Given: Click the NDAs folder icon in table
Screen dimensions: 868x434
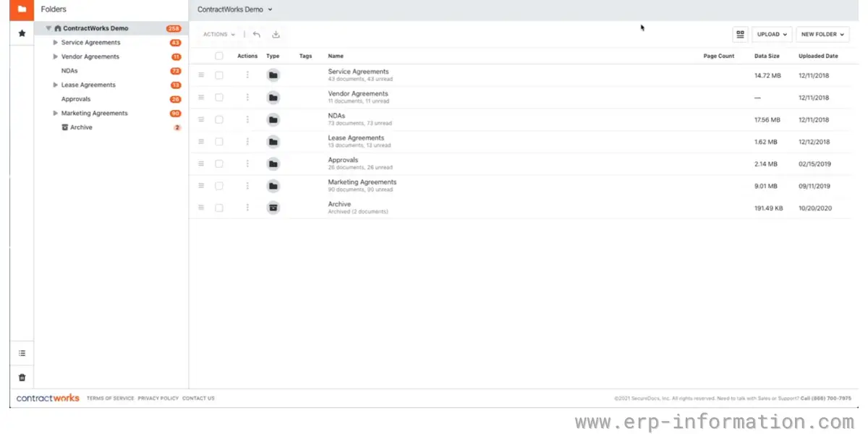Looking at the screenshot, I should (x=273, y=119).
